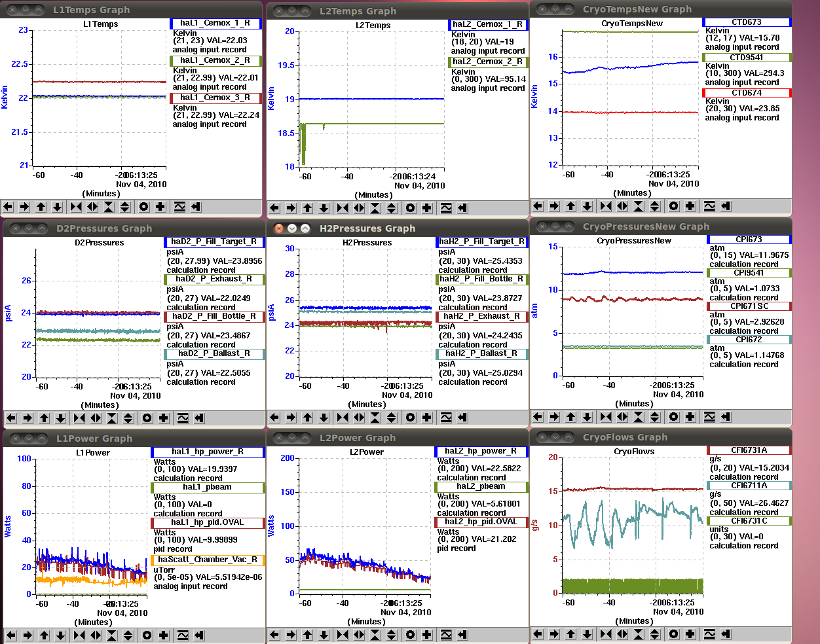The image size is (820, 644).
Task: Zoom in horizontally in L1Power Graph
Action: pyautogui.click(x=79, y=635)
